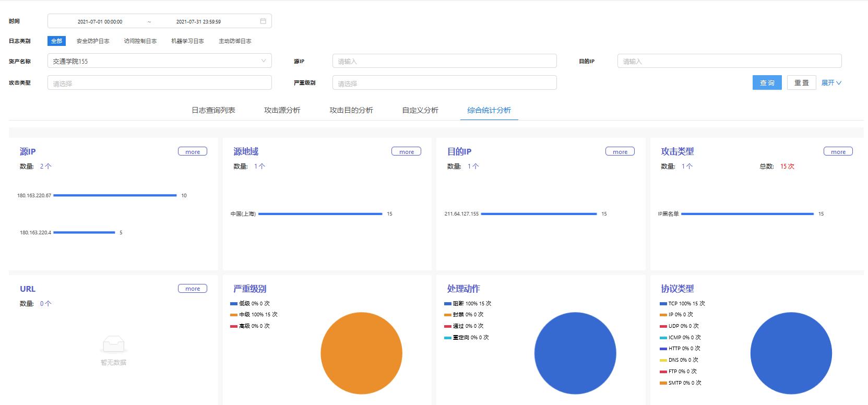Toggle the 重定向 legend swatch in 处理动作
The image size is (868, 405).
click(x=448, y=338)
